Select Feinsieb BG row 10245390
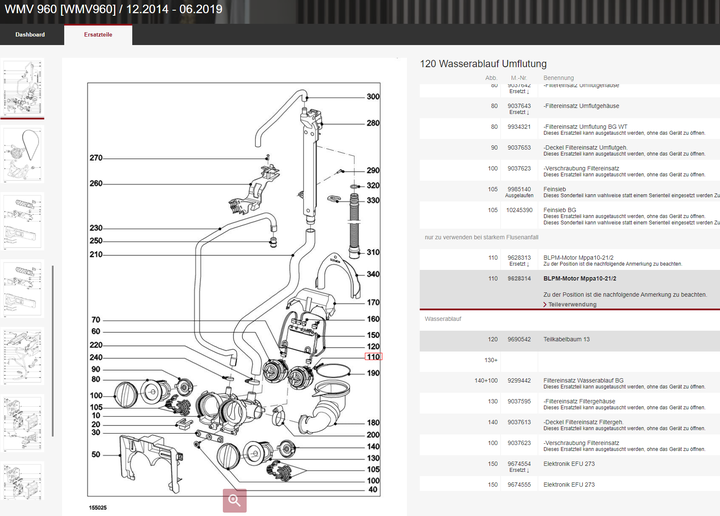Viewport: 720px width, 516px height. point(570,216)
